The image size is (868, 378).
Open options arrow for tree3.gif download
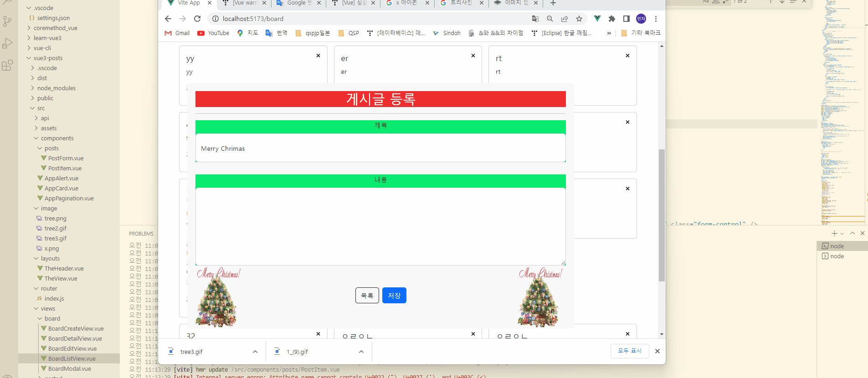(x=255, y=352)
